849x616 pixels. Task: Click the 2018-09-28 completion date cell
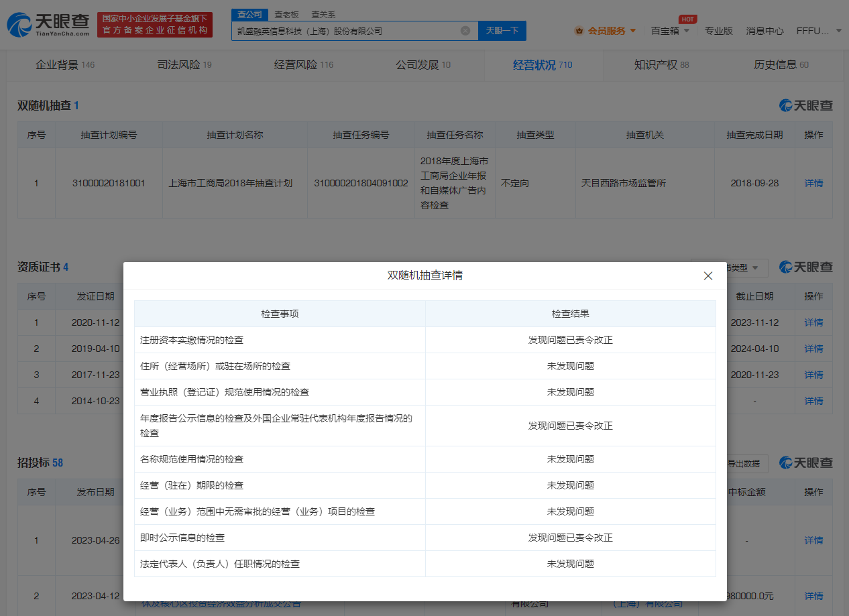coord(754,183)
